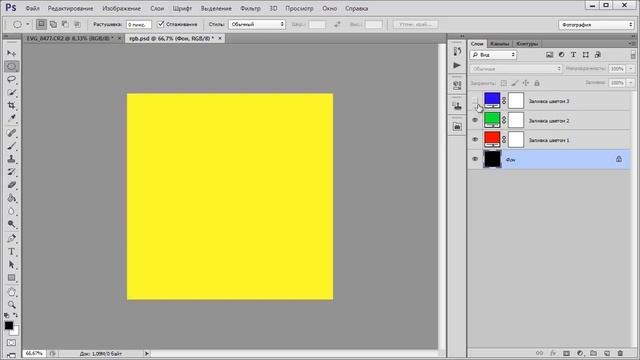Select the Clone Stamp tool
Viewport: 640px width, 360px height.
click(x=11, y=159)
